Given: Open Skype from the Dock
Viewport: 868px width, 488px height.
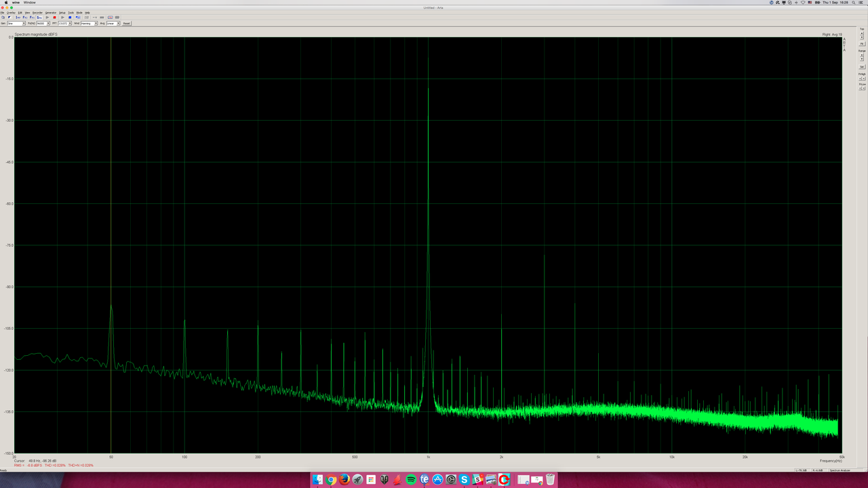Looking at the screenshot, I should pos(464,480).
